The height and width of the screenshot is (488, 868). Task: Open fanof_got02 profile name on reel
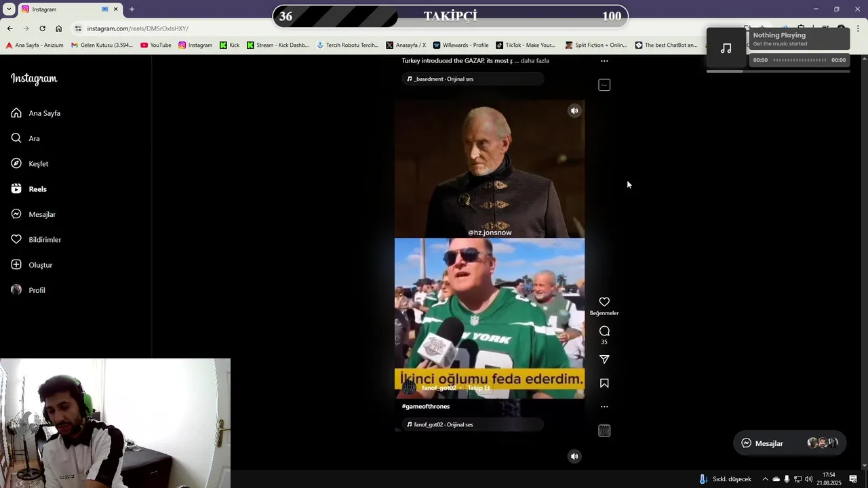[439, 388]
